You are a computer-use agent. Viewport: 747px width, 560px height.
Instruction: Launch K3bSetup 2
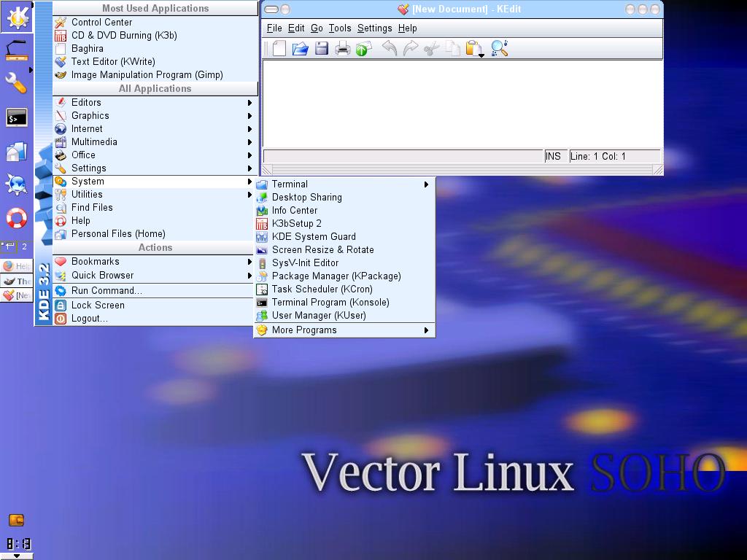coord(344,223)
